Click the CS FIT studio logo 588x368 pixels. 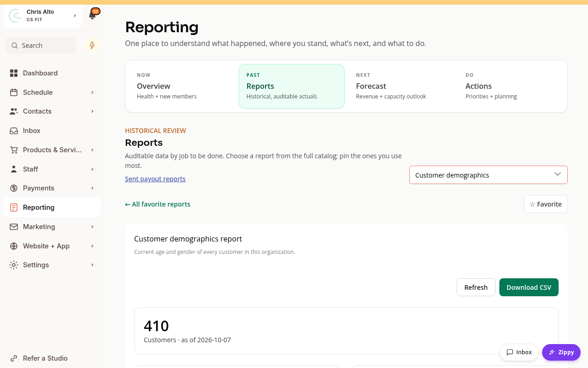pyautogui.click(x=15, y=16)
